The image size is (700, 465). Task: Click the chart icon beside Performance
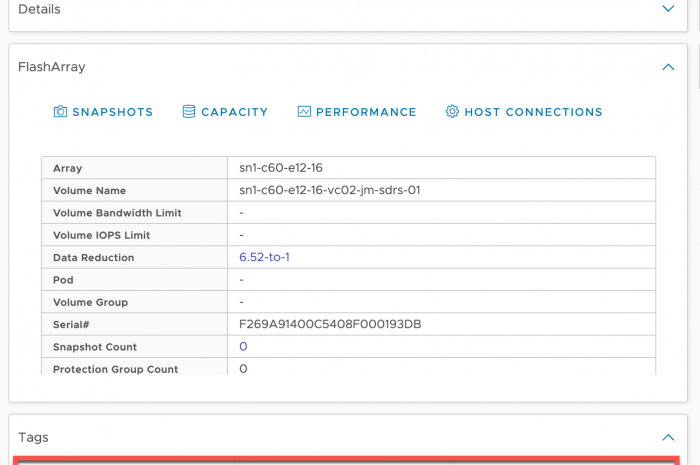click(304, 112)
